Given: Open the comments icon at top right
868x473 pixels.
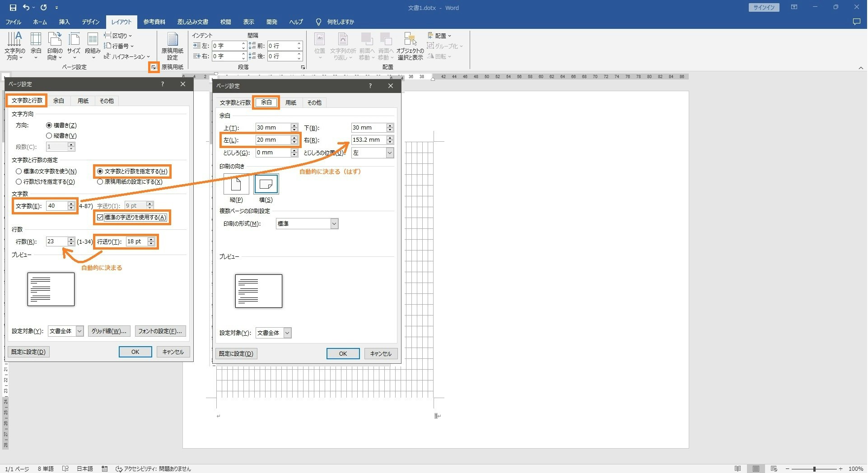Looking at the screenshot, I should (856, 22).
